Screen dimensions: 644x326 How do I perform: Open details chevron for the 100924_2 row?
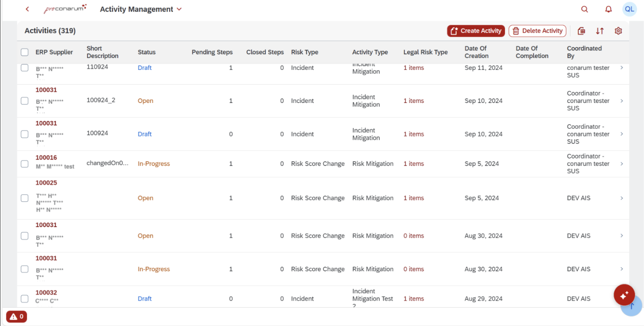(622, 101)
